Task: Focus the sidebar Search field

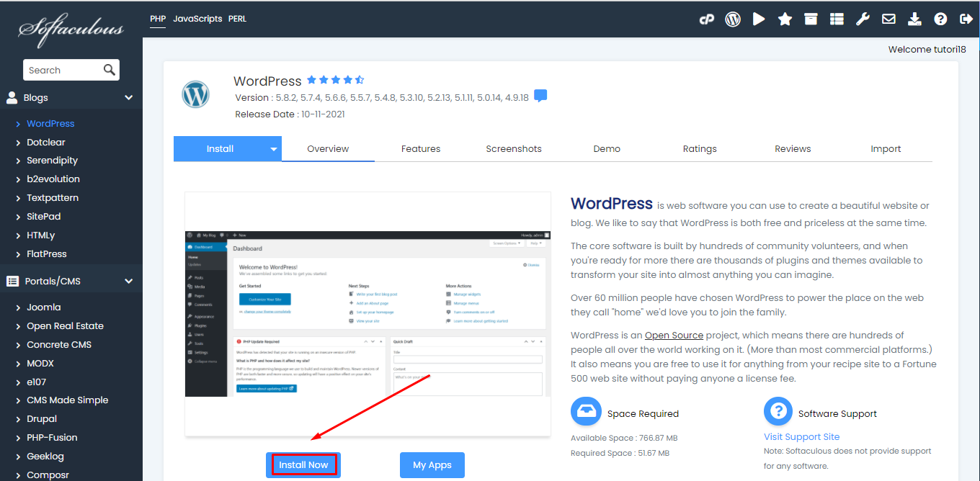Action: point(71,70)
